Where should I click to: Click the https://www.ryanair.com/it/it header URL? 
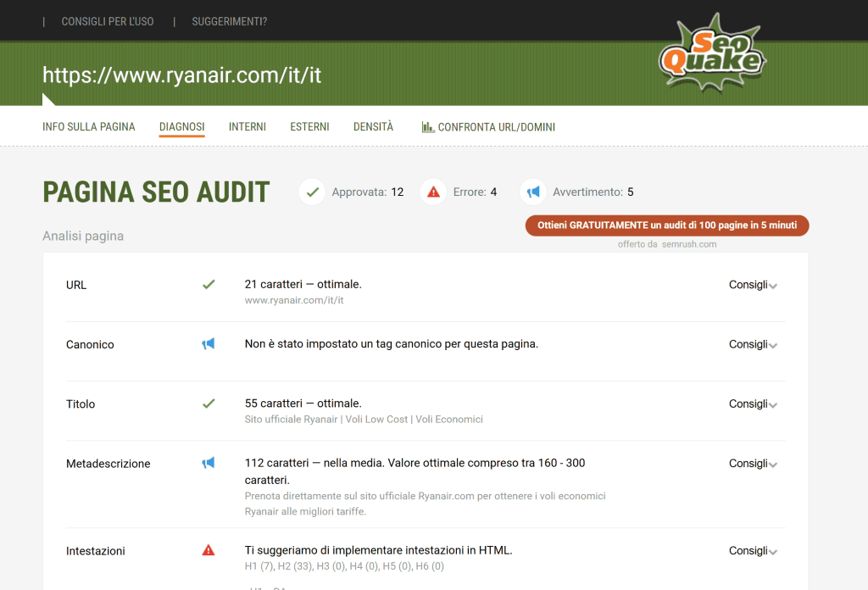[x=182, y=75]
